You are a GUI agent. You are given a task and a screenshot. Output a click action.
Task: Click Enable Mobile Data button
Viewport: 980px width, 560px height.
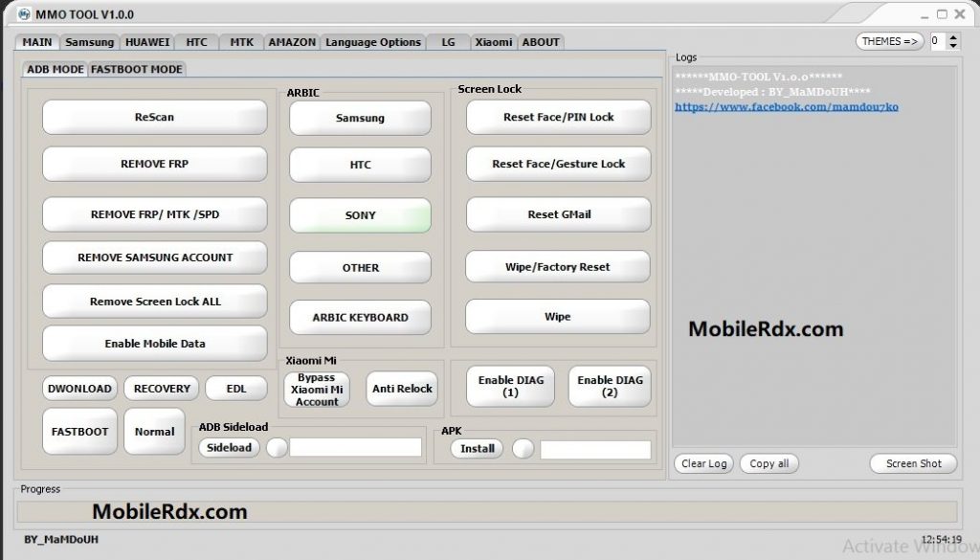(x=154, y=343)
